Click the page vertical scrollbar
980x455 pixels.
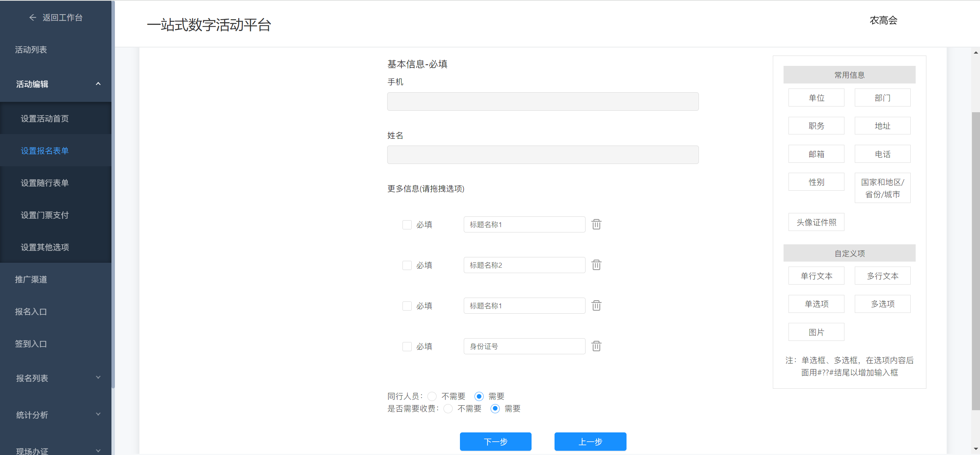tap(976, 260)
